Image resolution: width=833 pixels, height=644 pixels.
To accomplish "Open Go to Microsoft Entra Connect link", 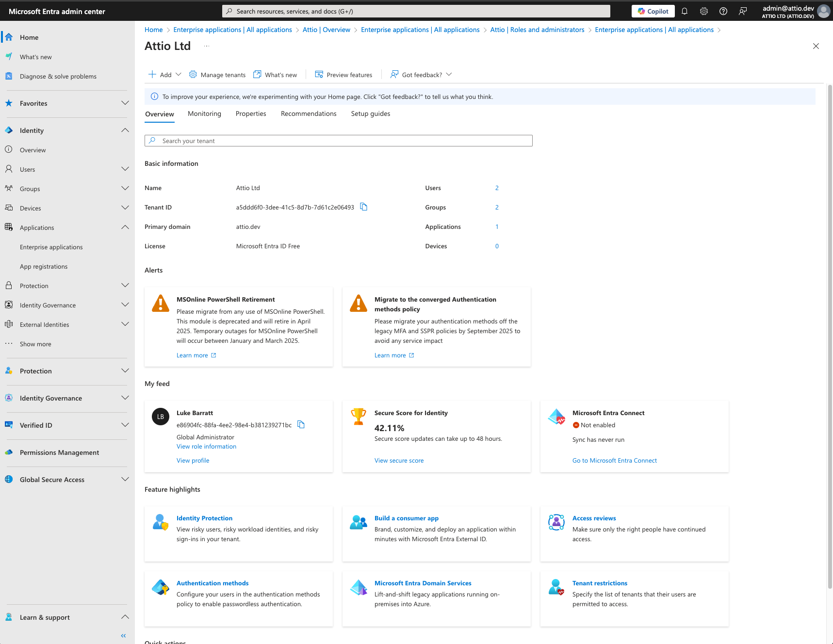I will [x=614, y=461].
